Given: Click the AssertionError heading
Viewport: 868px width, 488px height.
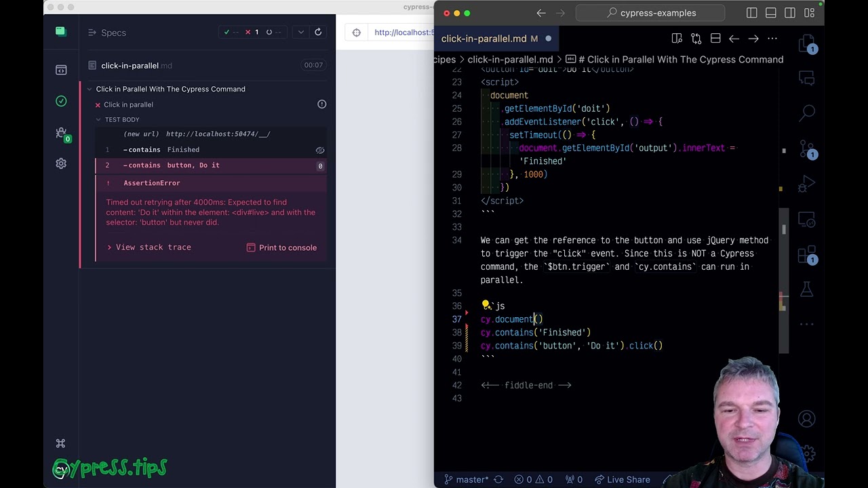Looking at the screenshot, I should [x=152, y=183].
